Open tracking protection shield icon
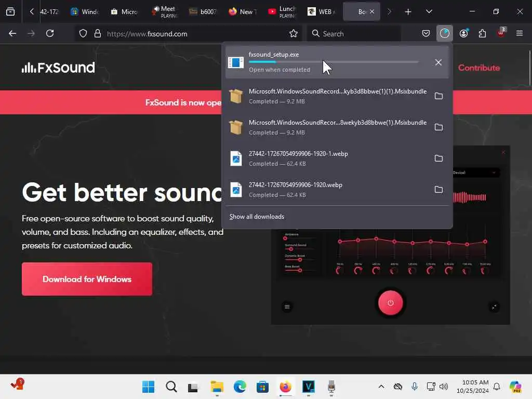The height and width of the screenshot is (399, 532). [x=83, y=34]
